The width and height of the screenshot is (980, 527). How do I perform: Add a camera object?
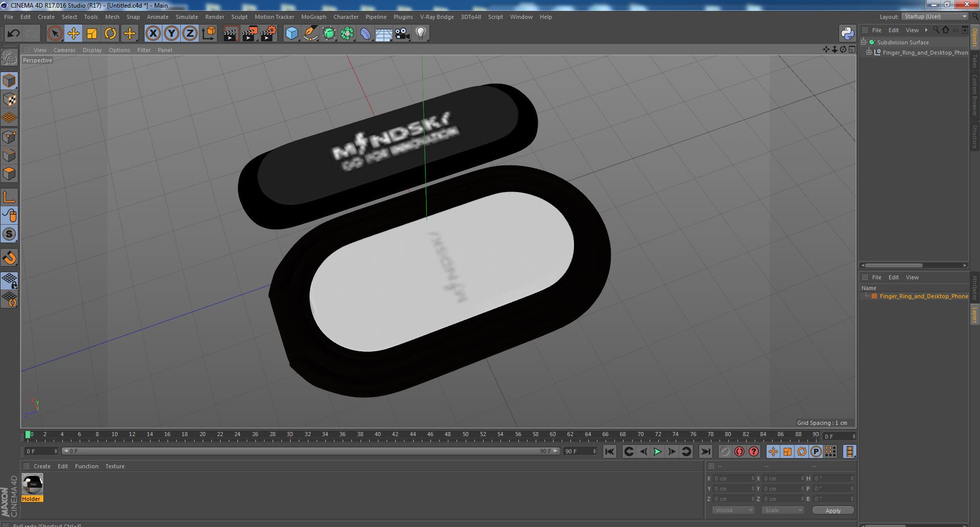402,34
